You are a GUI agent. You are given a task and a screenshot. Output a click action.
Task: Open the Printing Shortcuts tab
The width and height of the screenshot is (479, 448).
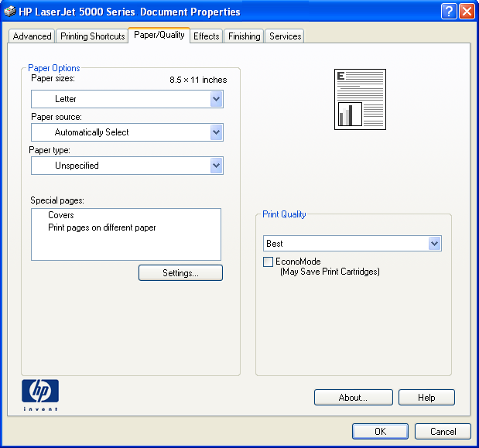(92, 36)
